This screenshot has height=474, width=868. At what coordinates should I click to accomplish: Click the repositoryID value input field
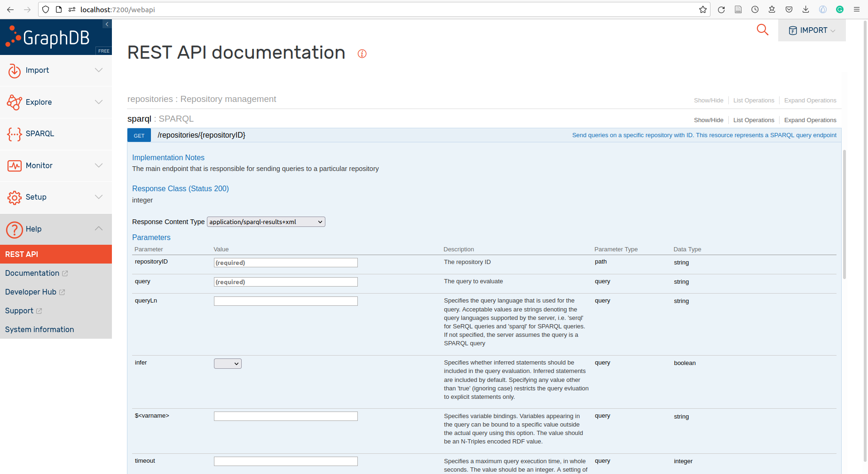click(x=285, y=263)
